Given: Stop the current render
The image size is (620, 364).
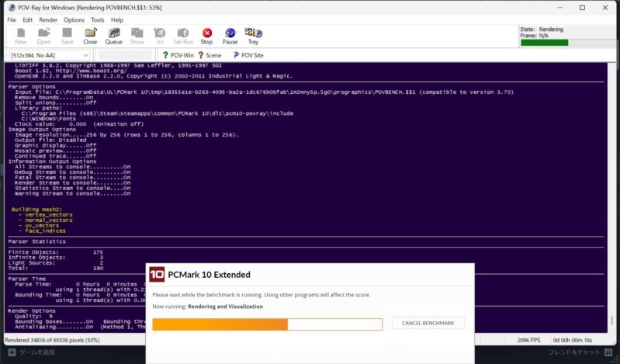Looking at the screenshot, I should point(206,36).
